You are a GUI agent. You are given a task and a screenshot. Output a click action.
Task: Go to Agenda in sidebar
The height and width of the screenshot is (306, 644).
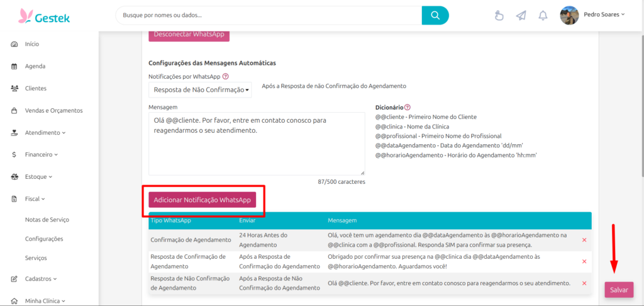coord(35,66)
